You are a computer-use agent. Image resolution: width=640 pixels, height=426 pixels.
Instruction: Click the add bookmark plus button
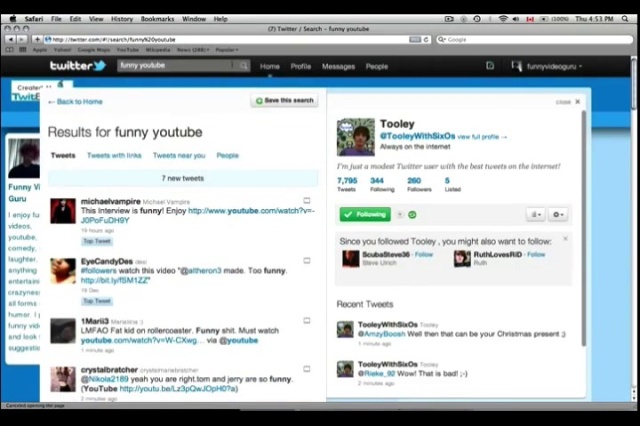coord(37,40)
